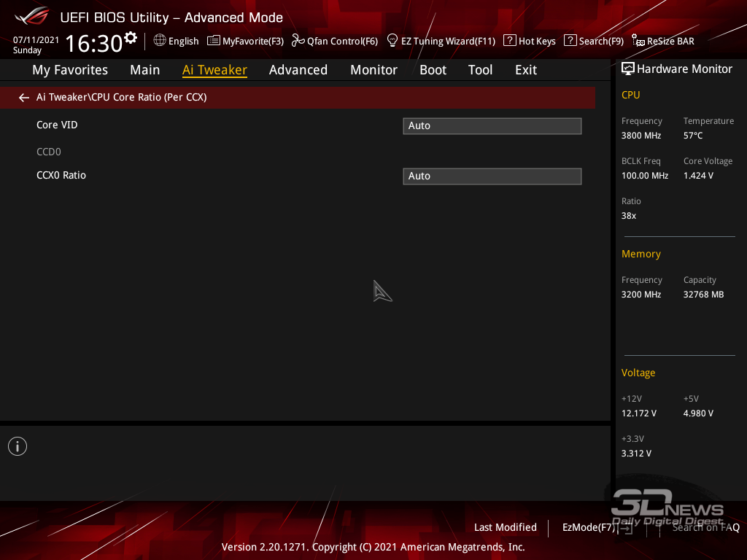Select the Ai Tweaker tab
This screenshot has height=560, width=747.
[x=215, y=70]
